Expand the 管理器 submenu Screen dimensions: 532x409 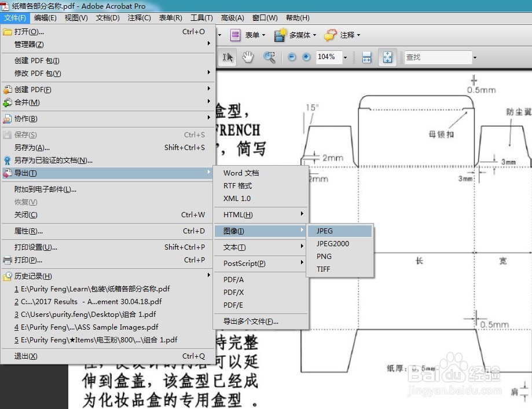click(x=109, y=45)
